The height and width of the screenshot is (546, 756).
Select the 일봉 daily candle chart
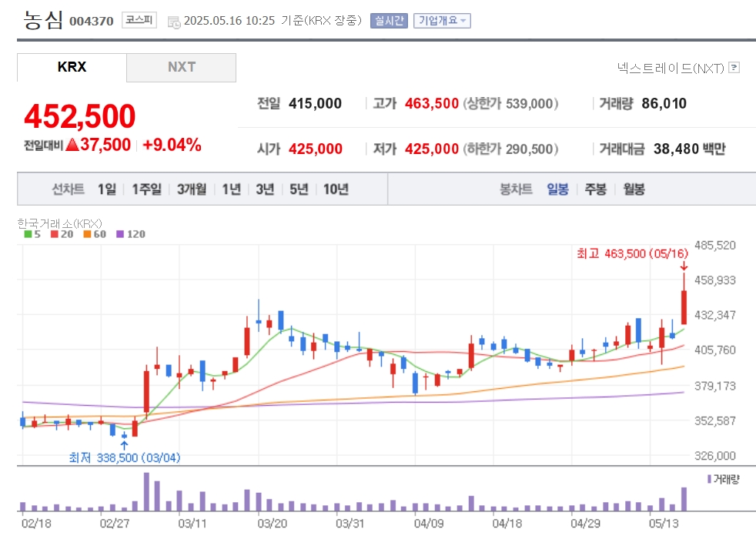557,189
